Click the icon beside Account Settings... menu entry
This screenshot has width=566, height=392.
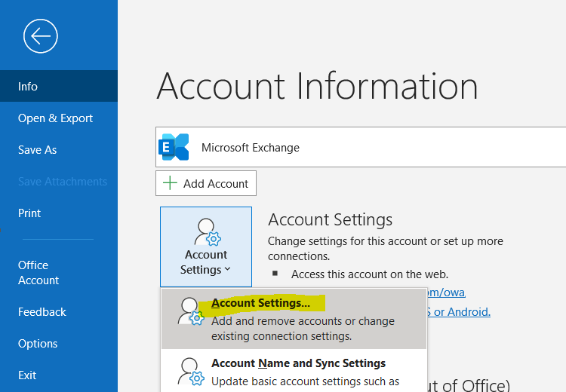point(191,311)
